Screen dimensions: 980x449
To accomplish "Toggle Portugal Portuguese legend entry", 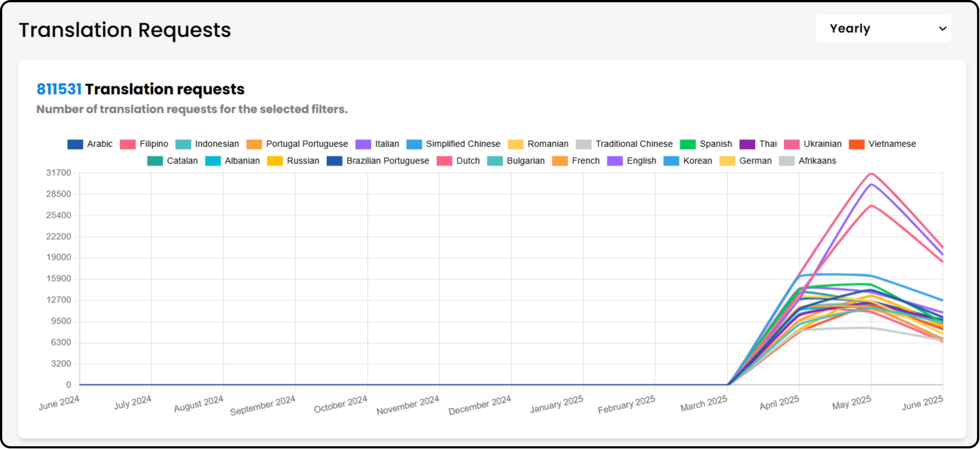I will pos(297,144).
